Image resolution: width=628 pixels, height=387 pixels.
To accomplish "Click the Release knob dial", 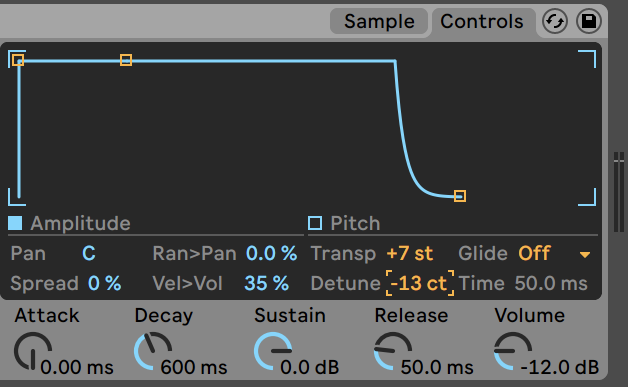I will point(393,351).
